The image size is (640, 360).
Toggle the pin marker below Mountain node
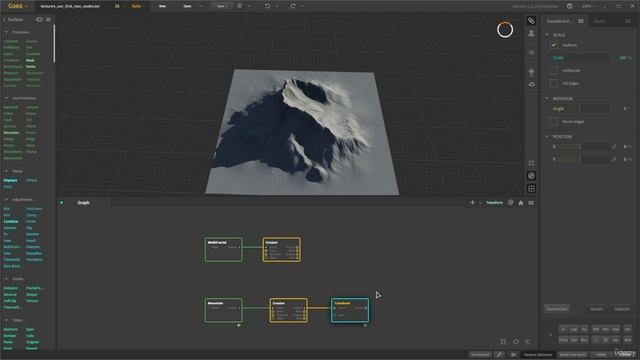click(x=239, y=325)
